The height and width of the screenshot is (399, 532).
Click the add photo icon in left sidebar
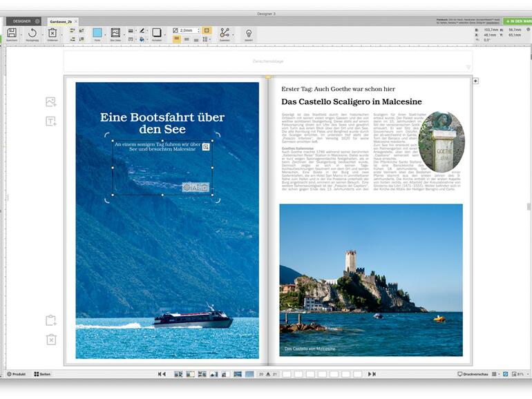coord(50,102)
